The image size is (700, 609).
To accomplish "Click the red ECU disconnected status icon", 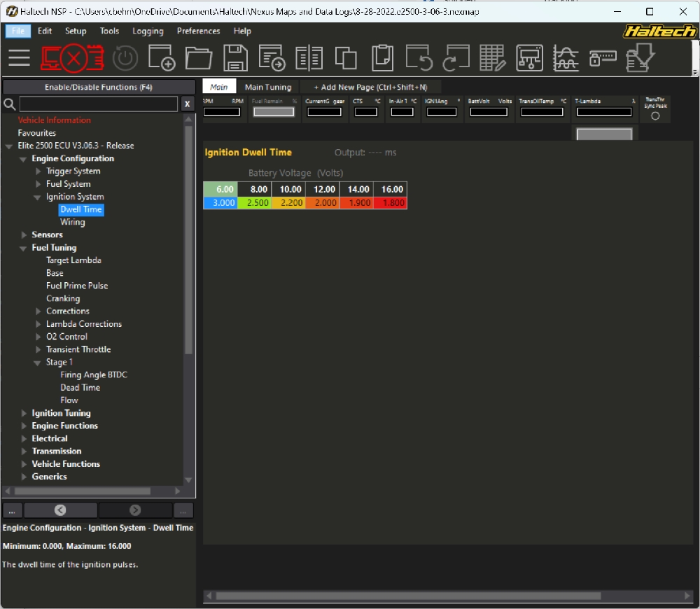I will tap(72, 58).
